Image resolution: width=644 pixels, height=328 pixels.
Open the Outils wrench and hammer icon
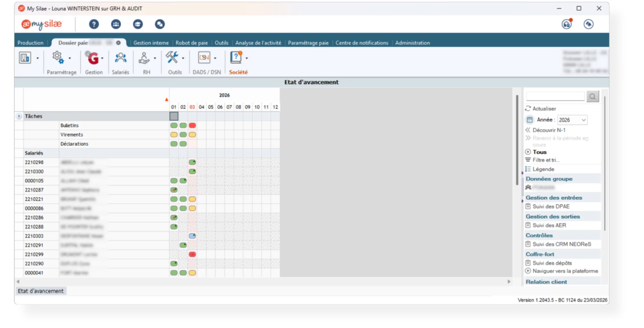pos(172,58)
